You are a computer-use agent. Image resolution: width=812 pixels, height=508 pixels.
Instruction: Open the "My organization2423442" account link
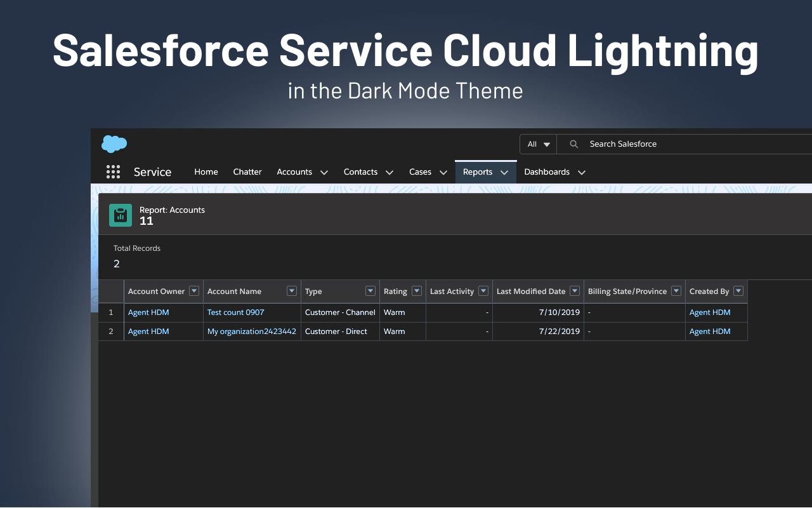pyautogui.click(x=252, y=331)
